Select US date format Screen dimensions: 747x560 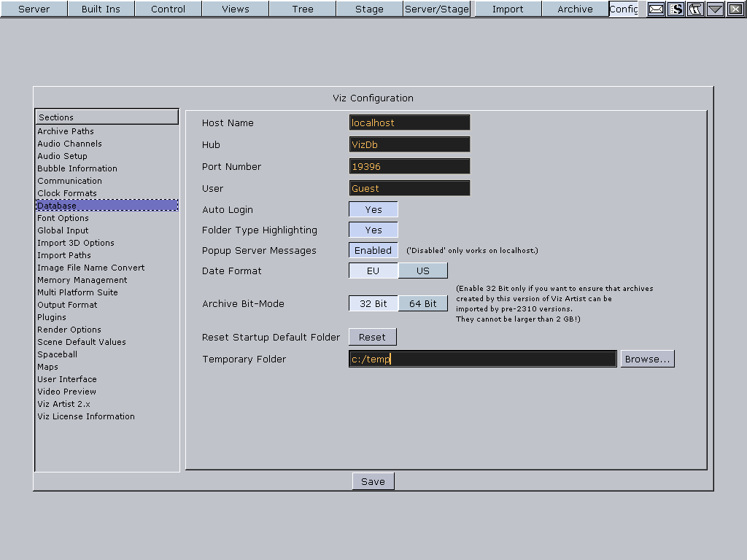[x=423, y=271]
